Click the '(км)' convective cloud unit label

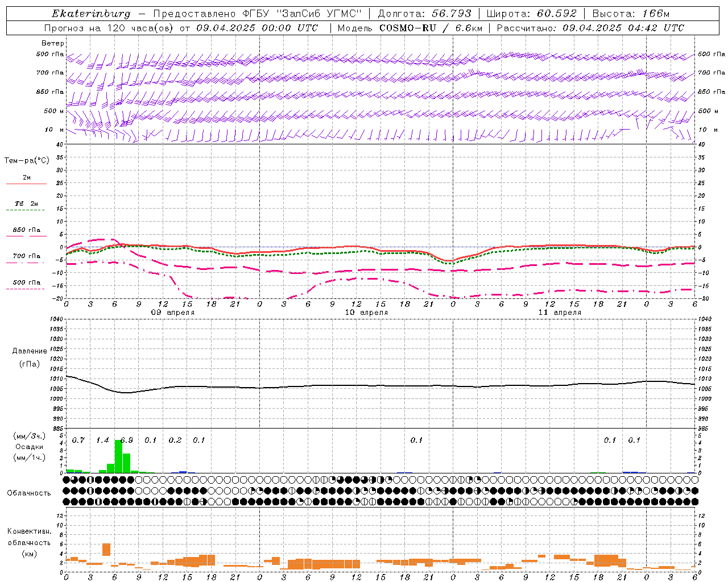pos(30,554)
